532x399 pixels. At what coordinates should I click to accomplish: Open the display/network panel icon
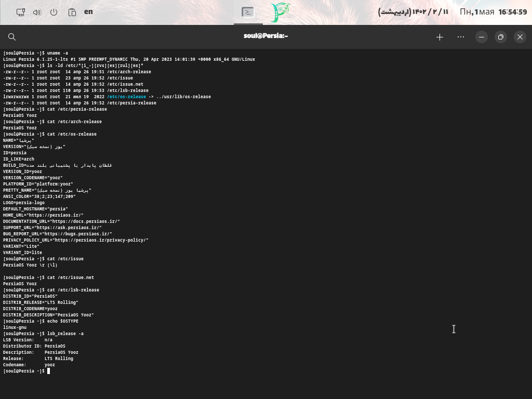21,12
